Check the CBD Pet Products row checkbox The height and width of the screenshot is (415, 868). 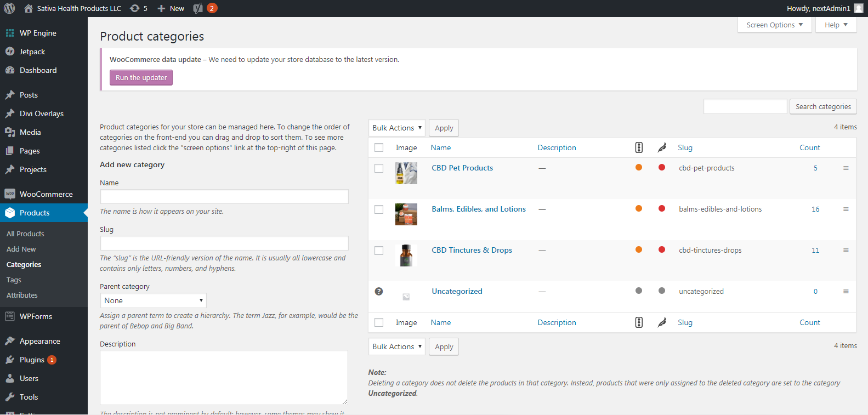click(379, 168)
